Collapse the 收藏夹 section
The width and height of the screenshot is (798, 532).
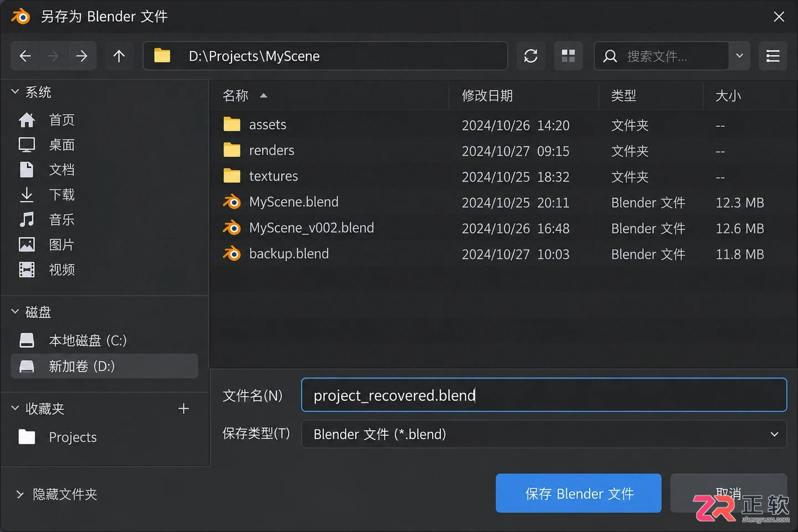(x=15, y=408)
